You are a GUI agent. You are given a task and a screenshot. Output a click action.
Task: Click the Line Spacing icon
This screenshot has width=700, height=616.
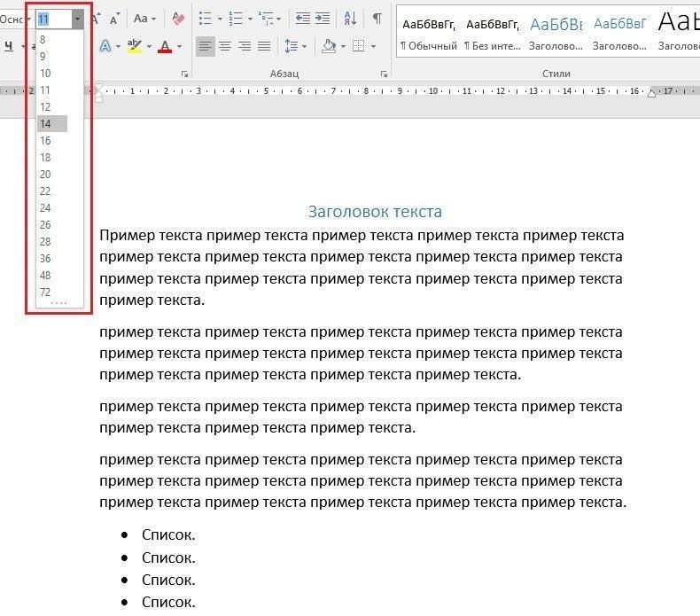pos(291,46)
